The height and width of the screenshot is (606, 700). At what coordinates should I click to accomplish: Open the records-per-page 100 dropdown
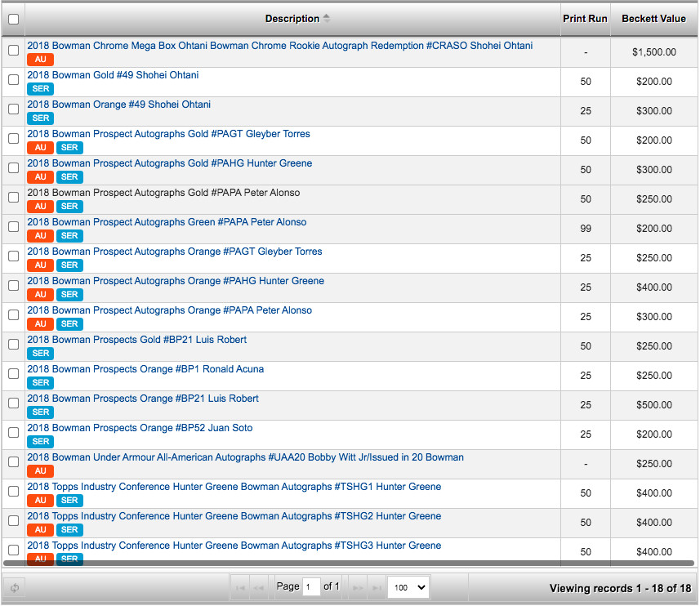click(x=408, y=587)
